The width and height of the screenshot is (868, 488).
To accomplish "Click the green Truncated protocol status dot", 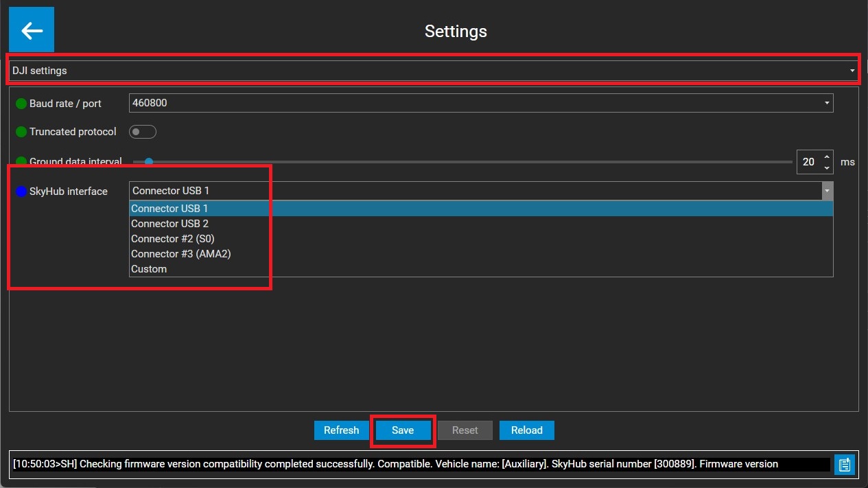I will pyautogui.click(x=21, y=132).
